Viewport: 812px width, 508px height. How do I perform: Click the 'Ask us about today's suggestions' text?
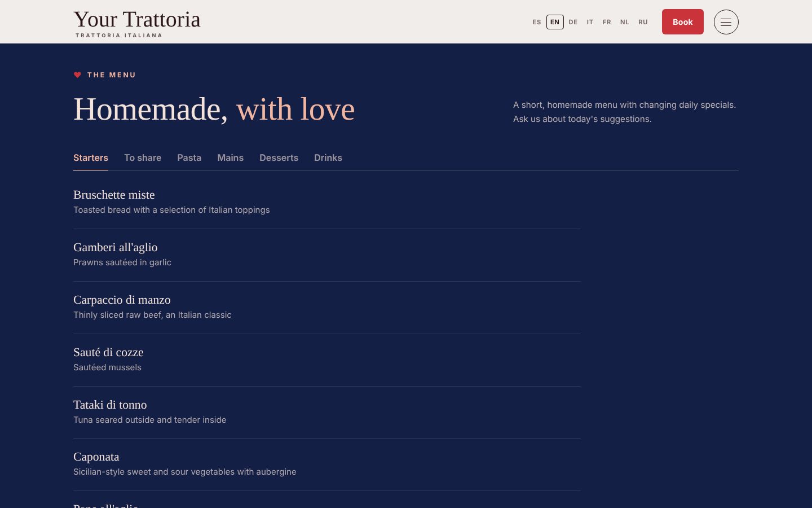point(582,119)
